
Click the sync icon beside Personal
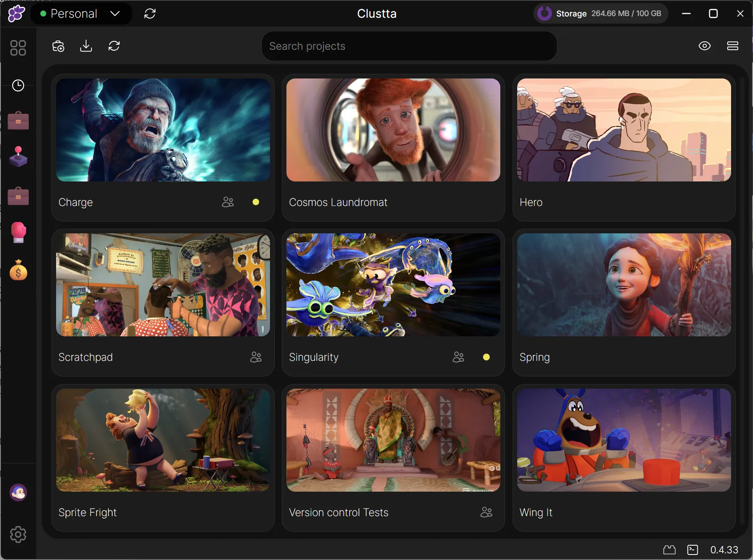(x=150, y=14)
